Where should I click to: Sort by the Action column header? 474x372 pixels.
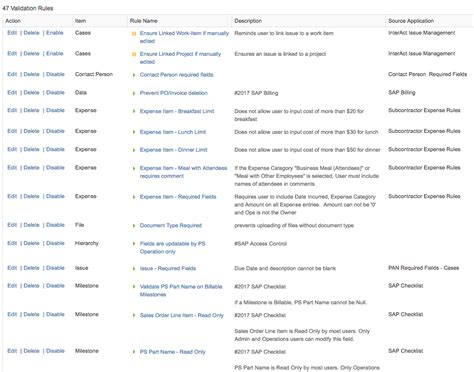[x=13, y=21]
